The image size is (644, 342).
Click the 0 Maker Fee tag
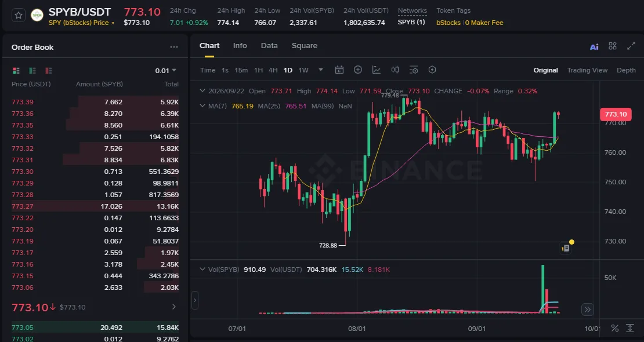pyautogui.click(x=484, y=23)
